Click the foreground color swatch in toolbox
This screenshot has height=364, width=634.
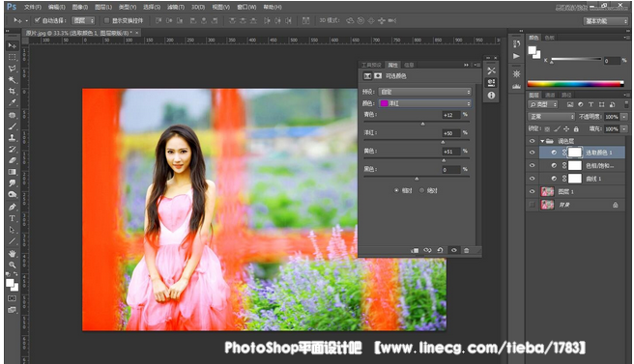pos(10,284)
